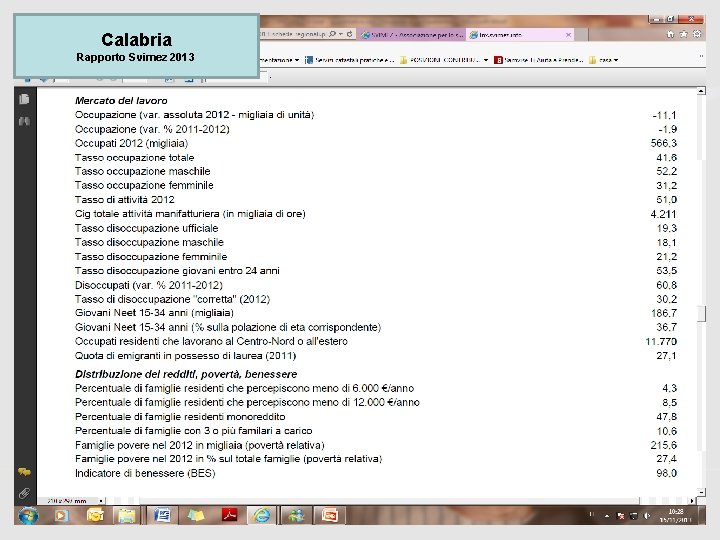This screenshot has width=720, height=540.
Task: Open 'Servizi catastali' favorites link
Action: [349, 60]
